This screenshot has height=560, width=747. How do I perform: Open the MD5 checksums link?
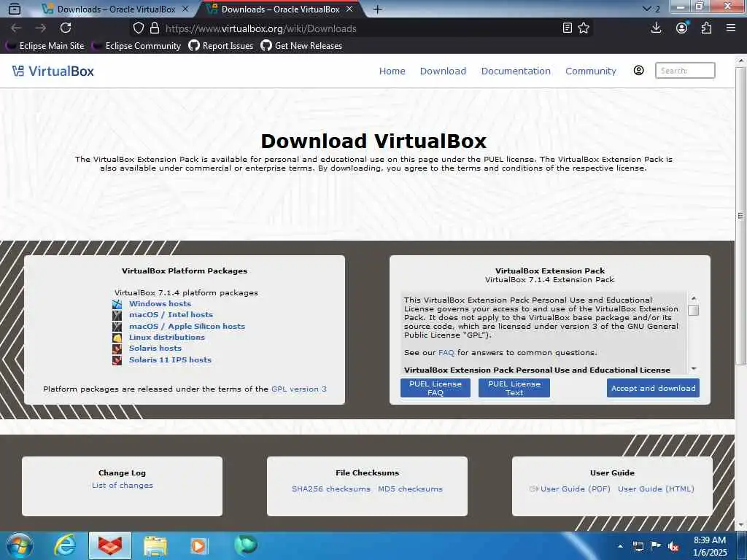pos(410,489)
